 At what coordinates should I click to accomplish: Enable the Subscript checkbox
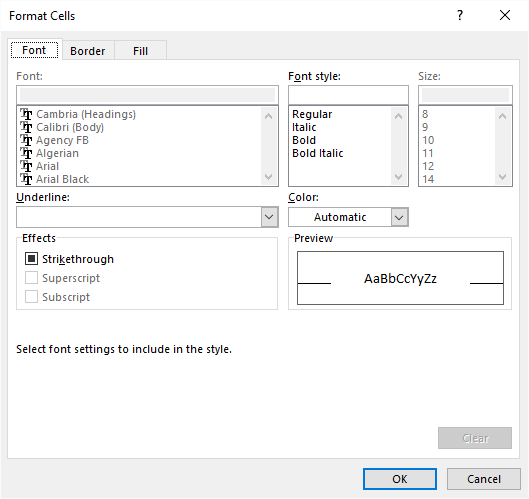[31, 297]
